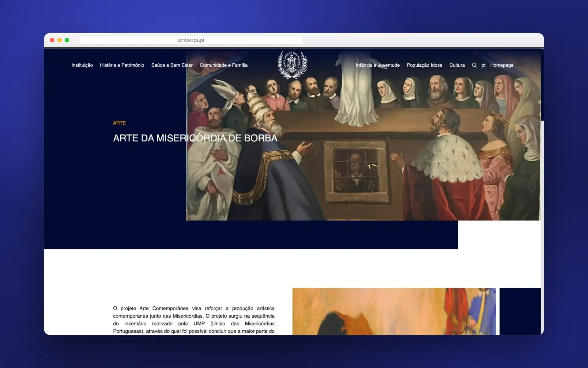This screenshot has width=588, height=368.
Task: Click the Santa Casa da Misericórdia Borba logo
Action: pos(292,65)
